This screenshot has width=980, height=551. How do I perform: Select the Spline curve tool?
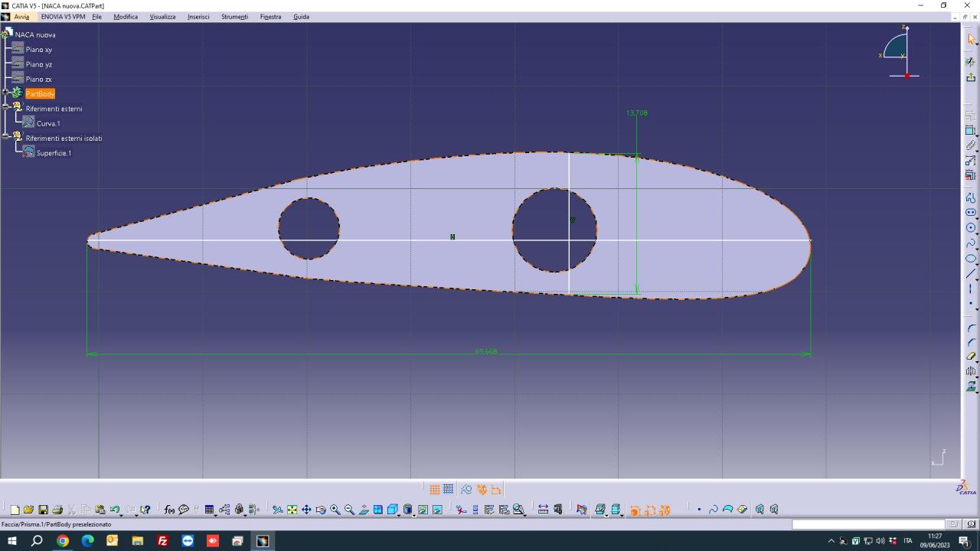(971, 243)
